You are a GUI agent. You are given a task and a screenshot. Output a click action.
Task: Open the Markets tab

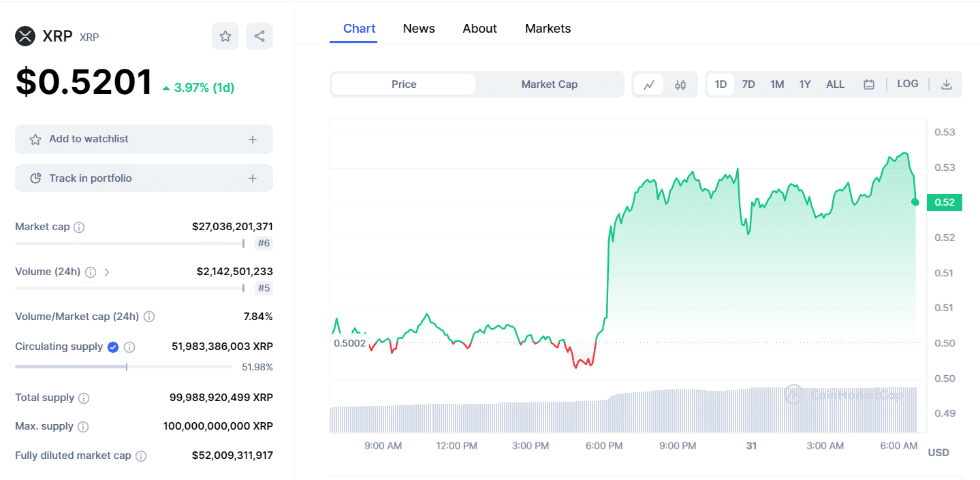coord(548,29)
